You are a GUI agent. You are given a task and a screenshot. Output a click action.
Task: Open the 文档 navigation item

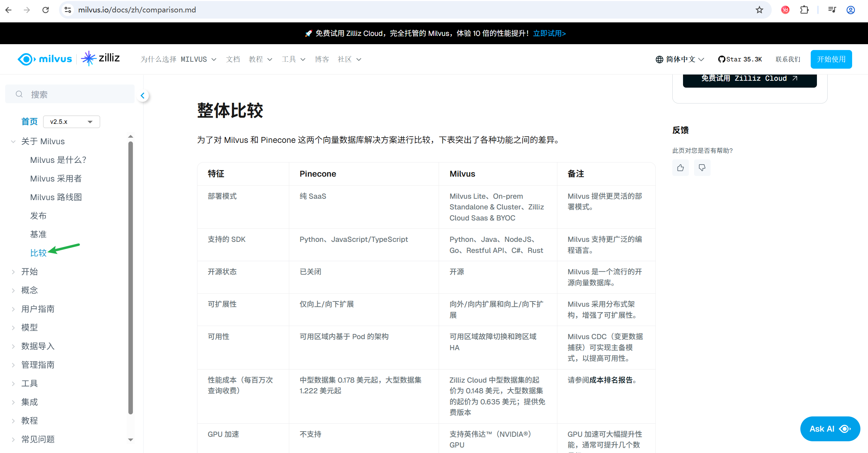(x=233, y=59)
